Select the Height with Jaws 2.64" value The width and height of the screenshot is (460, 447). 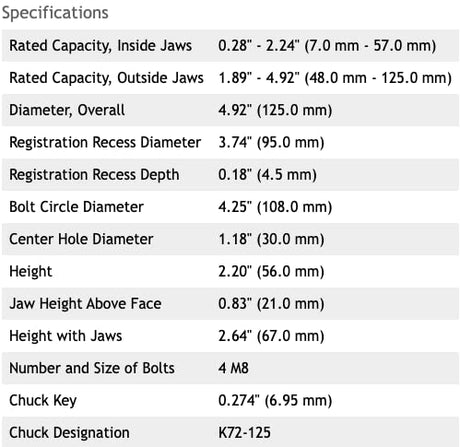(271, 336)
